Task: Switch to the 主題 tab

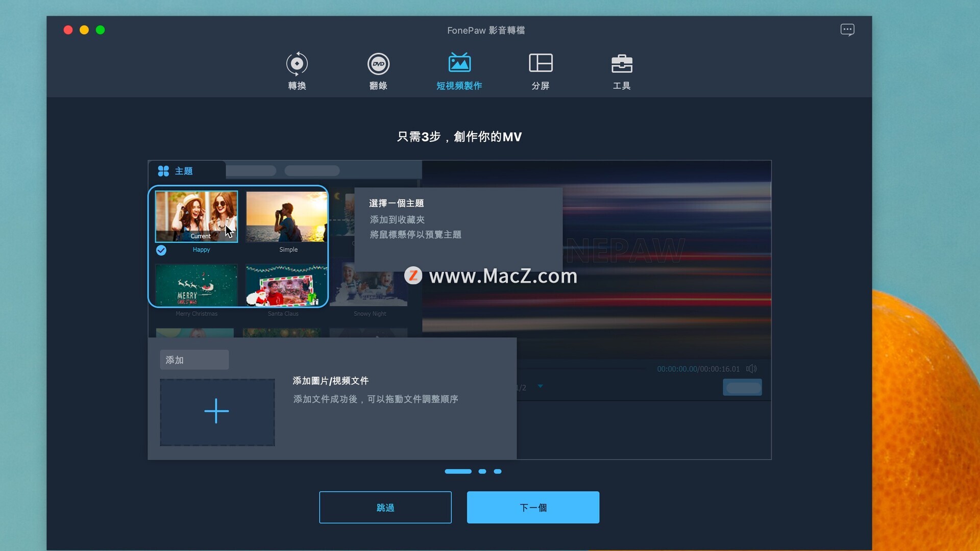Action: coord(187,171)
